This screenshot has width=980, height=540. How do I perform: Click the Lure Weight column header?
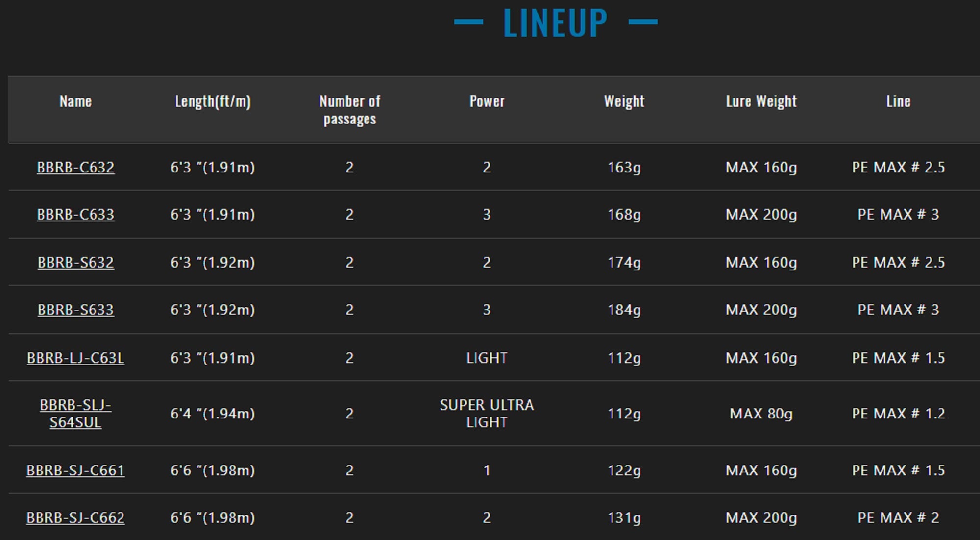pyautogui.click(x=761, y=101)
